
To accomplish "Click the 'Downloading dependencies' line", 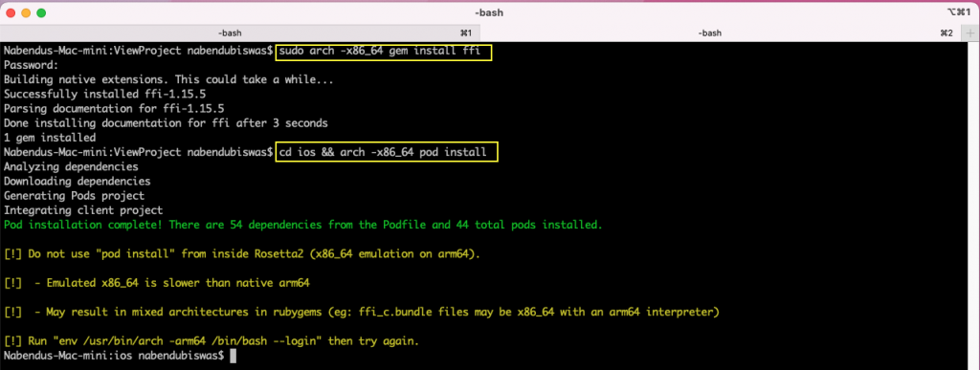I will [77, 182].
